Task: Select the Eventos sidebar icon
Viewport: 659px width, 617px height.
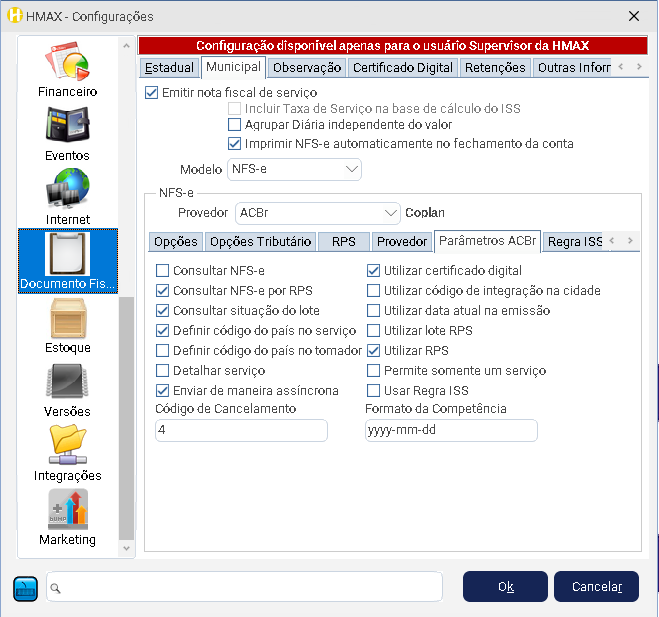Action: [x=68, y=131]
